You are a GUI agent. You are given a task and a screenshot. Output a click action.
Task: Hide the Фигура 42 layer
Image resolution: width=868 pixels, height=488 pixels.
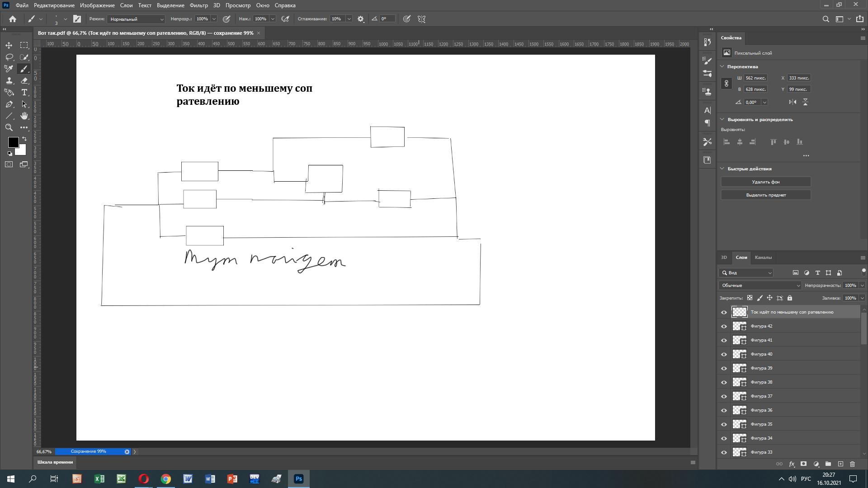tap(724, 326)
